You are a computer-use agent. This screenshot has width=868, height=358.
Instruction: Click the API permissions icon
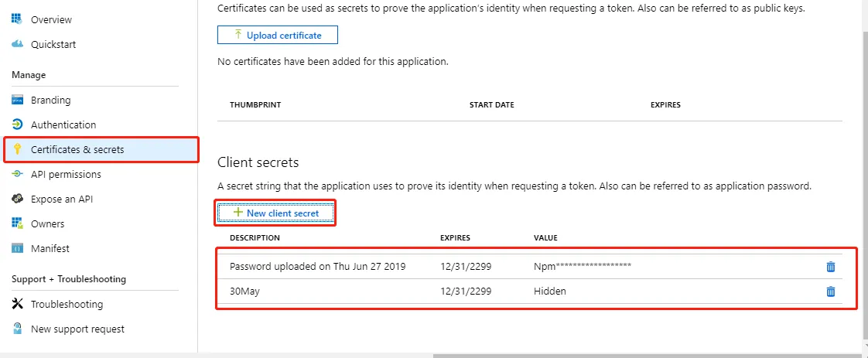(x=17, y=174)
